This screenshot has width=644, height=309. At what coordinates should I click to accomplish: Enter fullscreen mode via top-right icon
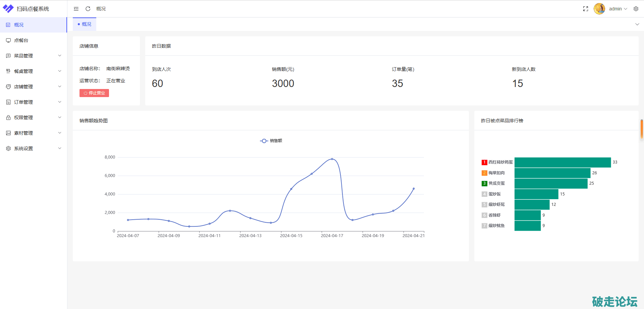click(586, 9)
